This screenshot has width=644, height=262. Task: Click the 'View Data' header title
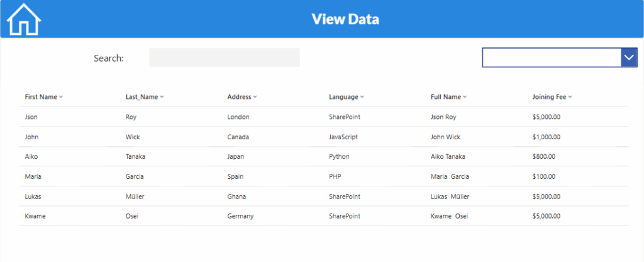tap(345, 19)
